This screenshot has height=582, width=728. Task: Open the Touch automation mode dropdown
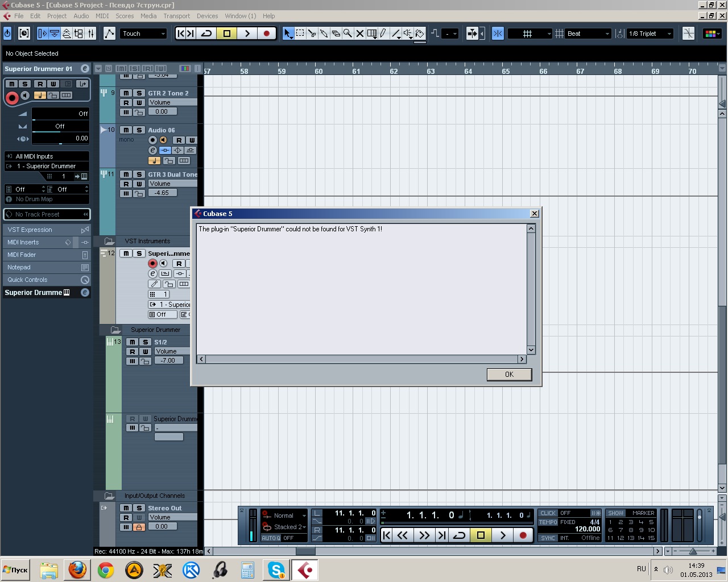(x=143, y=34)
